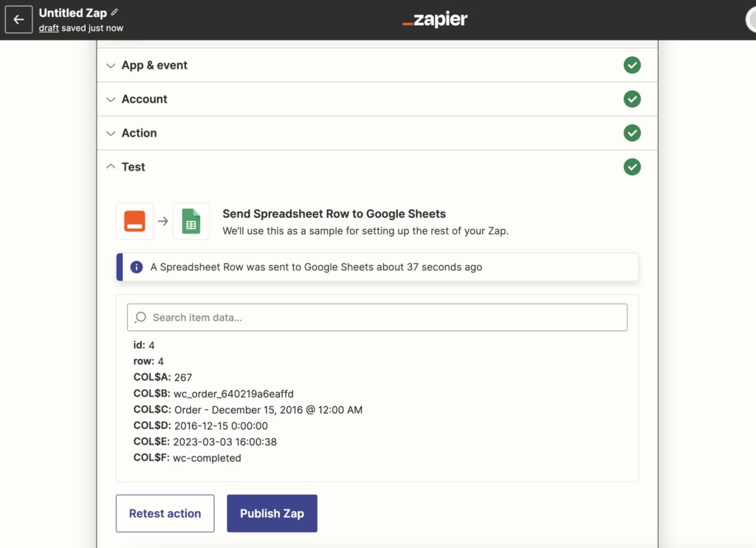This screenshot has width=756, height=548.
Task: Select the App & event section header
Action: click(156, 65)
